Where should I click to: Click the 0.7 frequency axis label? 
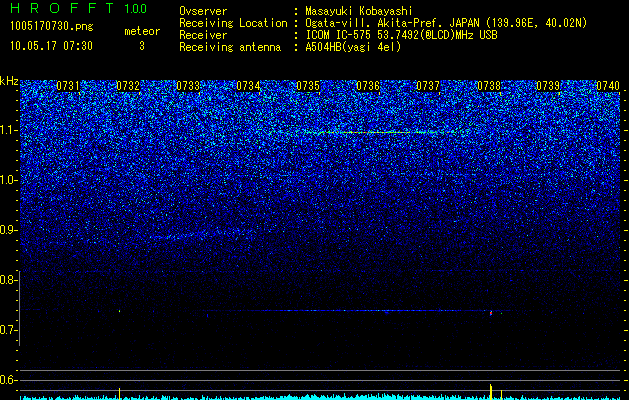click(x=8, y=330)
